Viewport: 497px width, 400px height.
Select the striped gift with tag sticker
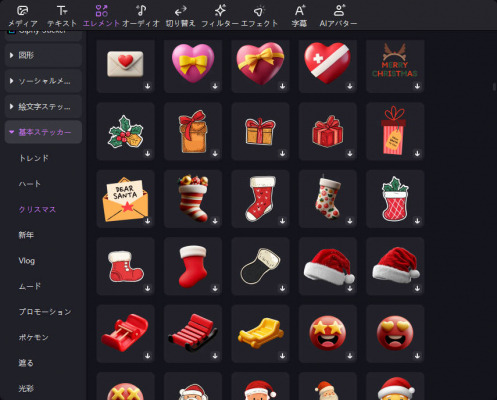click(395, 131)
